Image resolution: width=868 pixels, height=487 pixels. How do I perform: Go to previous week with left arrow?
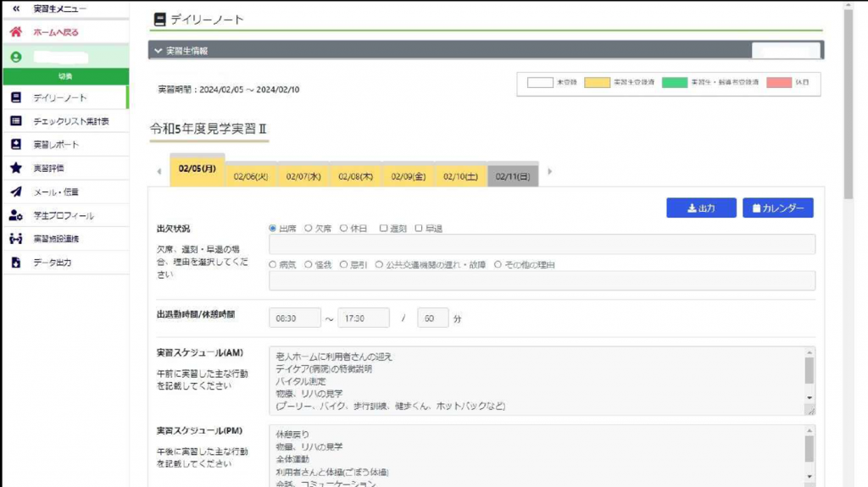[x=159, y=171]
